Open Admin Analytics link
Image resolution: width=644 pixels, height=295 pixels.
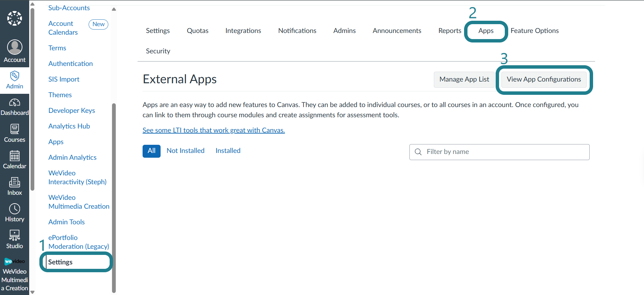tap(72, 157)
